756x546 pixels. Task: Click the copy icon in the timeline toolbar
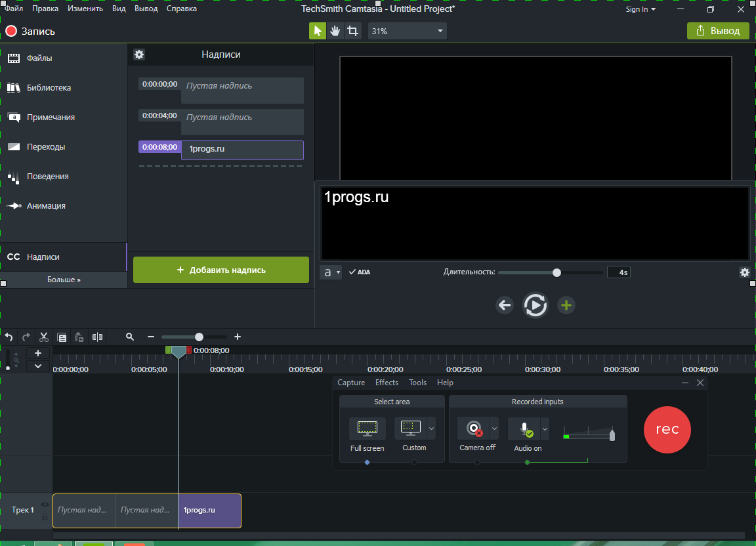(x=62, y=337)
